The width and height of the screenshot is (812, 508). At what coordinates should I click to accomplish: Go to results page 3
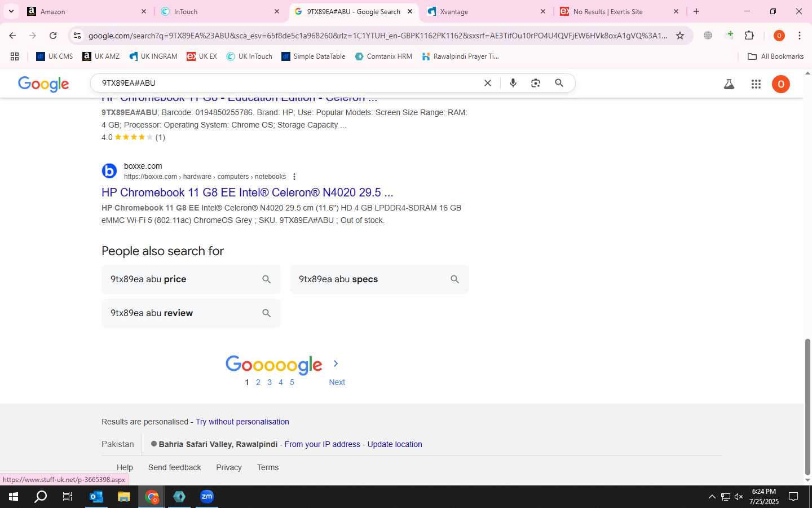click(270, 382)
